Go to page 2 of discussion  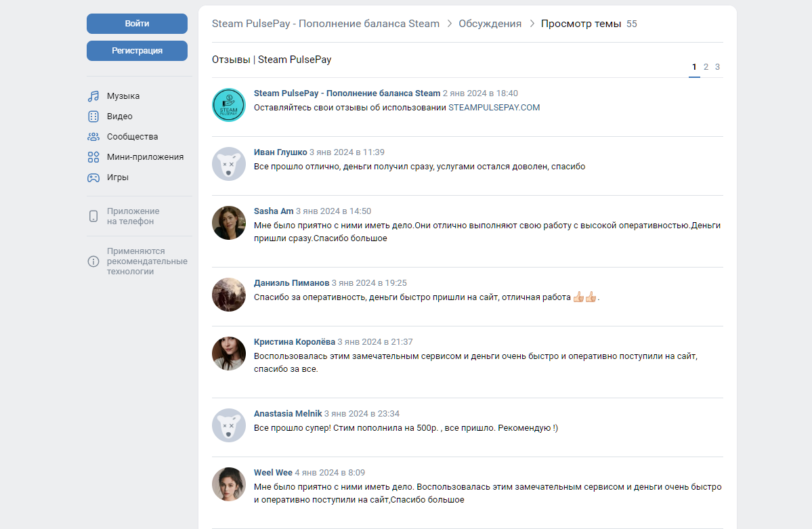coord(706,67)
